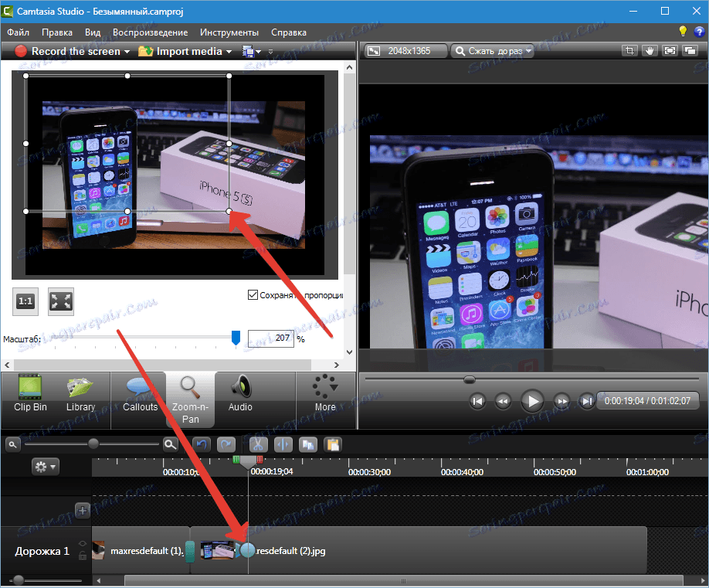Select the crop tool in preview
This screenshot has height=588, width=709.
pyautogui.click(x=629, y=51)
